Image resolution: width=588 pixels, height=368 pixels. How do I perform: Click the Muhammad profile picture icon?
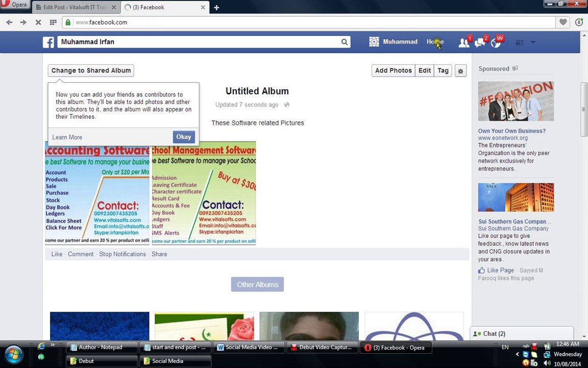374,42
